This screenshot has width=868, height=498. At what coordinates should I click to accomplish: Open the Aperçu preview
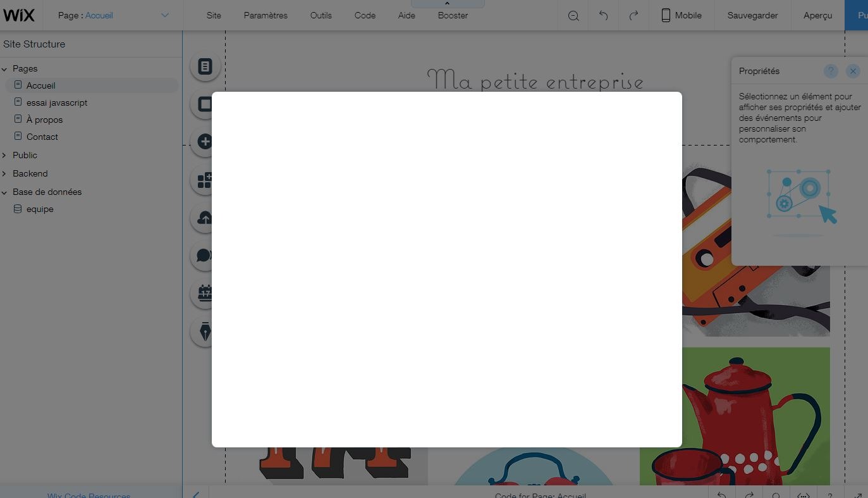coord(817,15)
